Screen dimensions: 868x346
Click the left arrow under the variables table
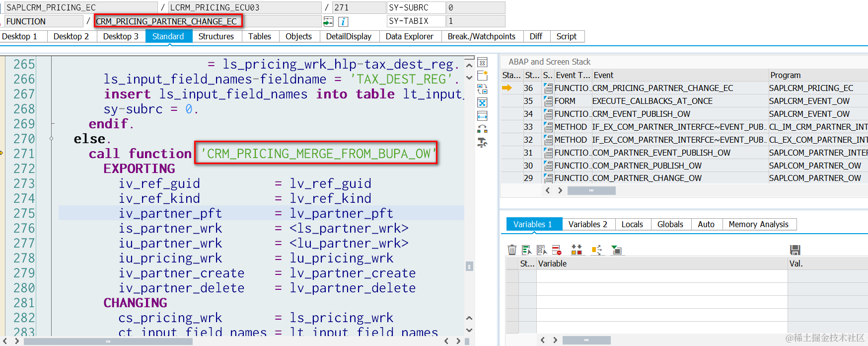(x=543, y=340)
